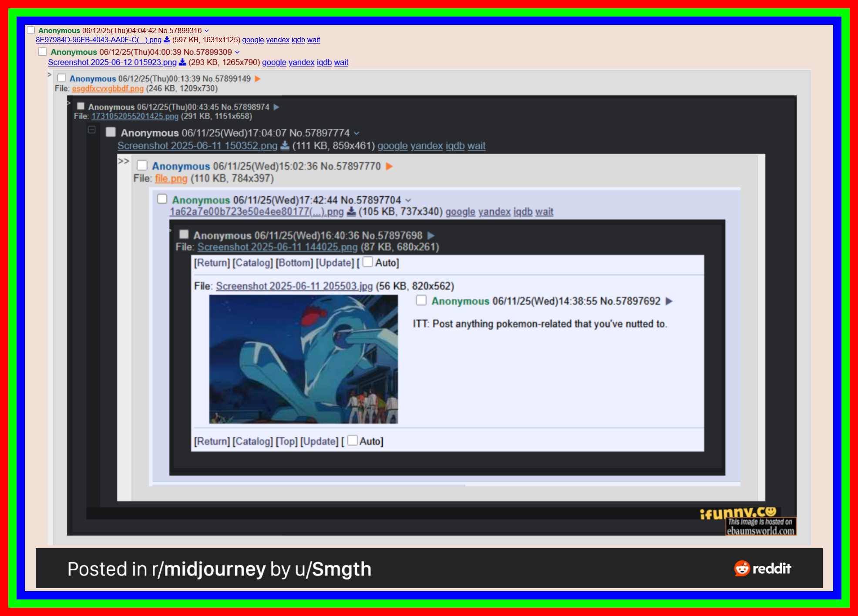Tick checkbox for post No.57897698

tap(184, 234)
